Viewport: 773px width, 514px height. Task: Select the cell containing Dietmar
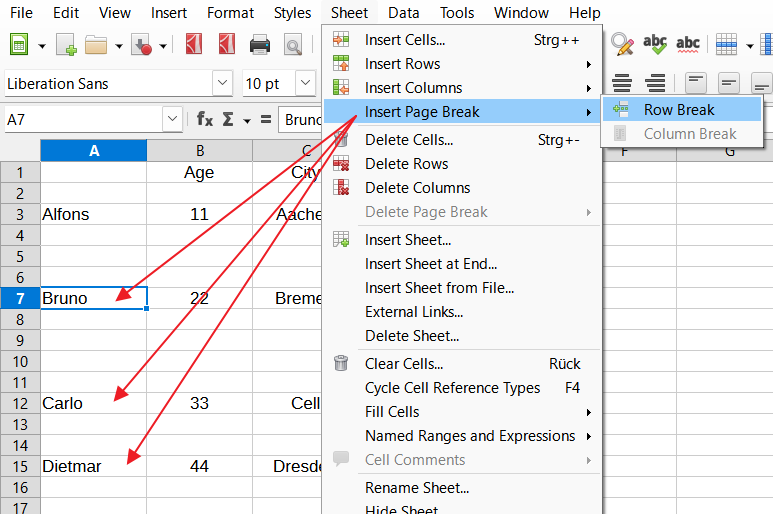tap(93, 466)
